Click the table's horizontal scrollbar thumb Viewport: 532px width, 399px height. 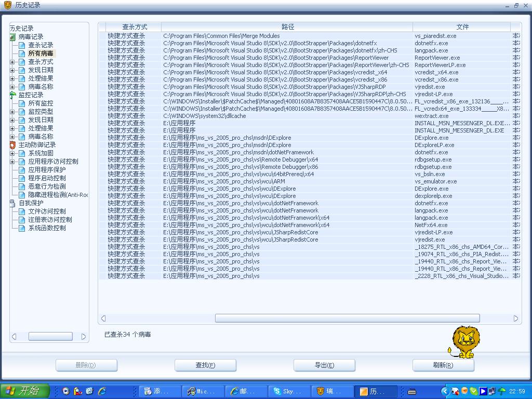pyautogui.click(x=348, y=318)
